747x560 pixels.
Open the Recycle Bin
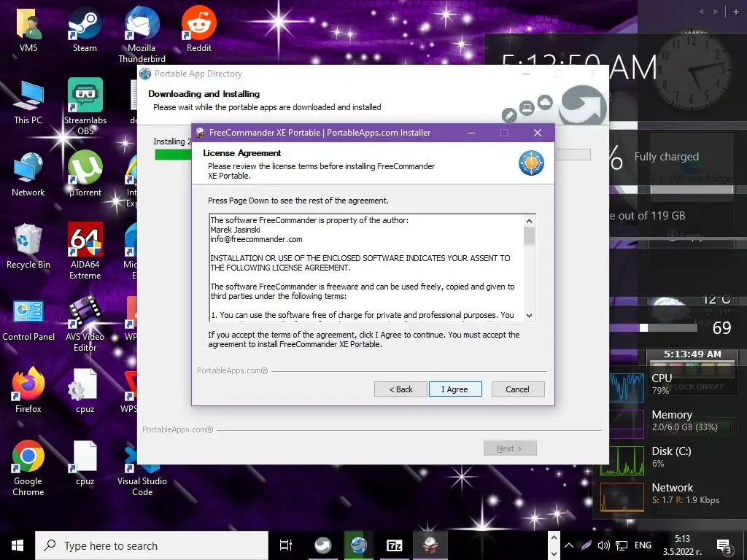tap(28, 246)
